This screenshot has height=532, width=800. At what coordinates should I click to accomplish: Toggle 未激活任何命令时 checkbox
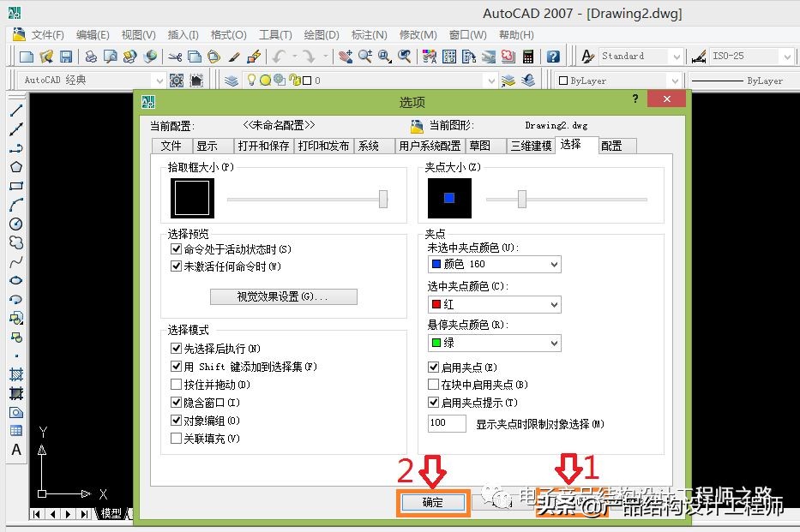pos(176,266)
